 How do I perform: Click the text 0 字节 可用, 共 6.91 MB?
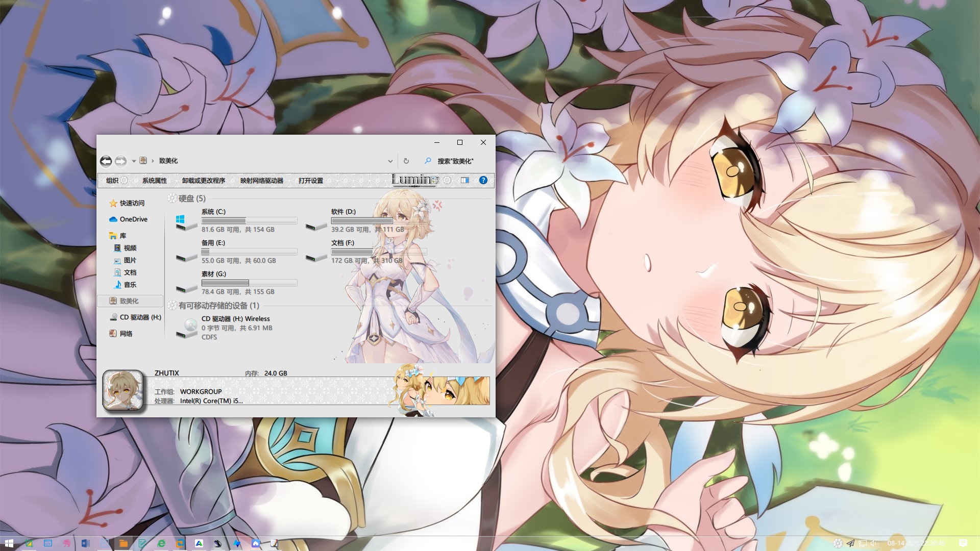[x=237, y=328]
